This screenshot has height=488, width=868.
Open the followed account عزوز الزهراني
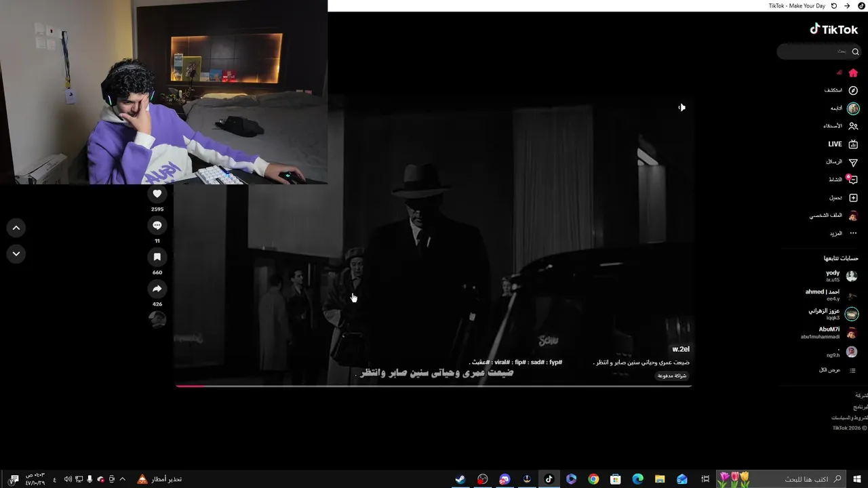point(833,314)
